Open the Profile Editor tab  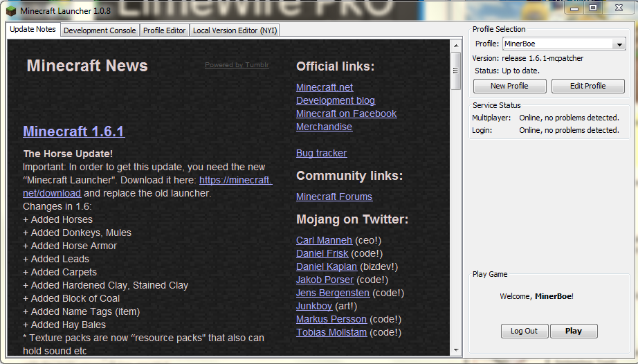pos(165,30)
